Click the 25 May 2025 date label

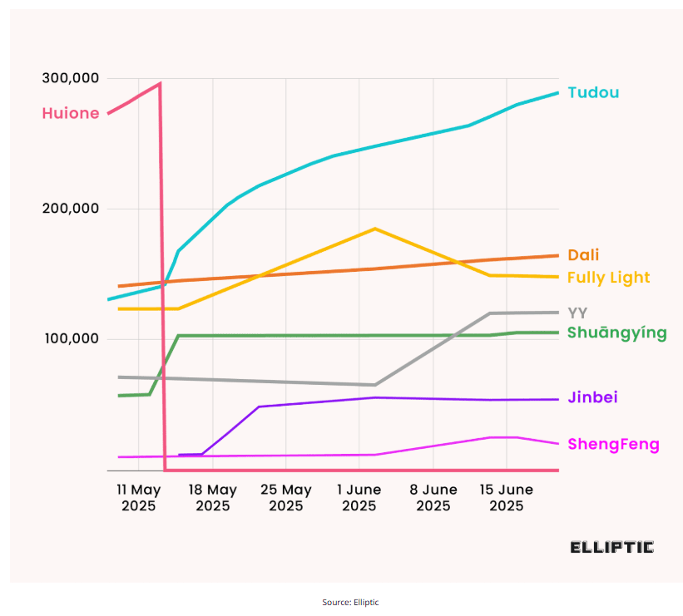click(x=286, y=498)
